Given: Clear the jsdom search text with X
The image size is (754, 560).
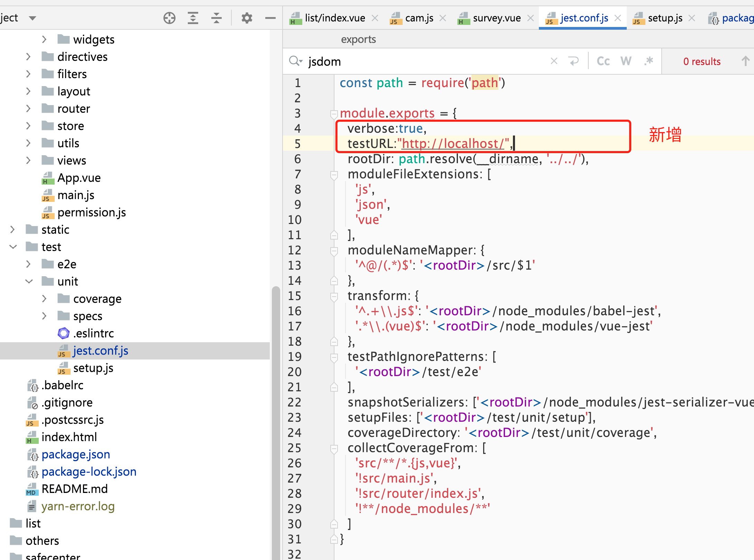Looking at the screenshot, I should click(554, 61).
